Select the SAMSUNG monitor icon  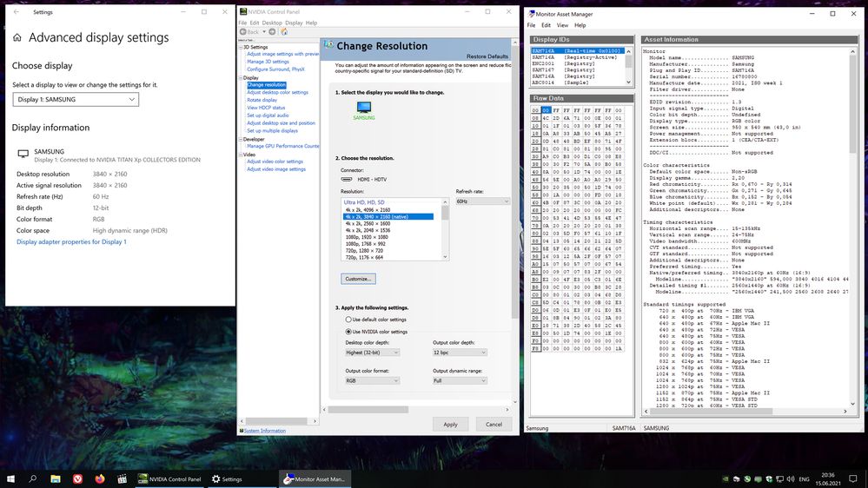[364, 108]
